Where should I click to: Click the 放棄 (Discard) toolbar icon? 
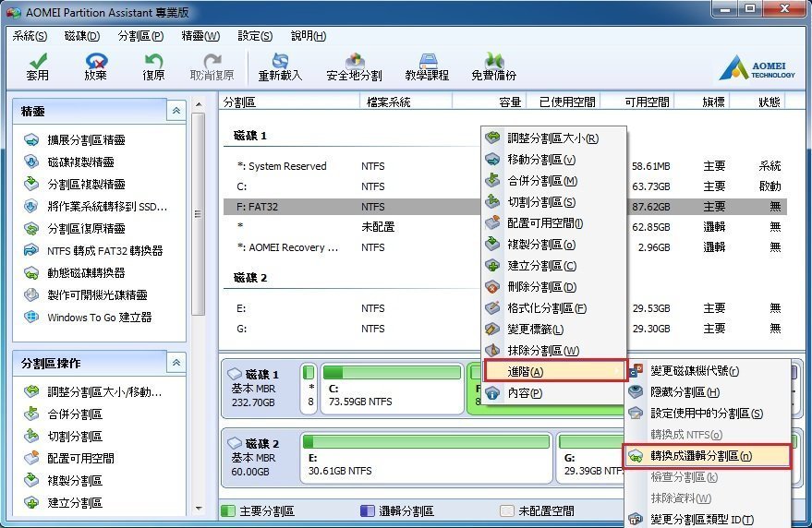click(96, 67)
